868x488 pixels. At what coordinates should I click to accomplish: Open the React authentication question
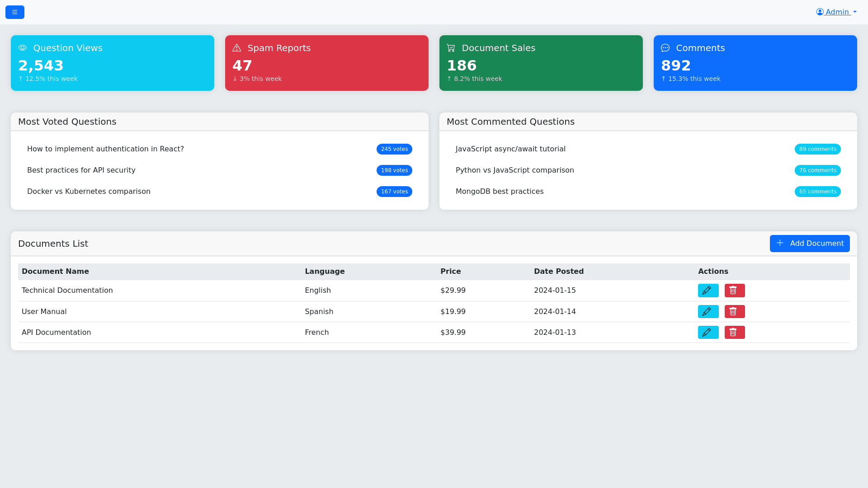click(x=105, y=149)
